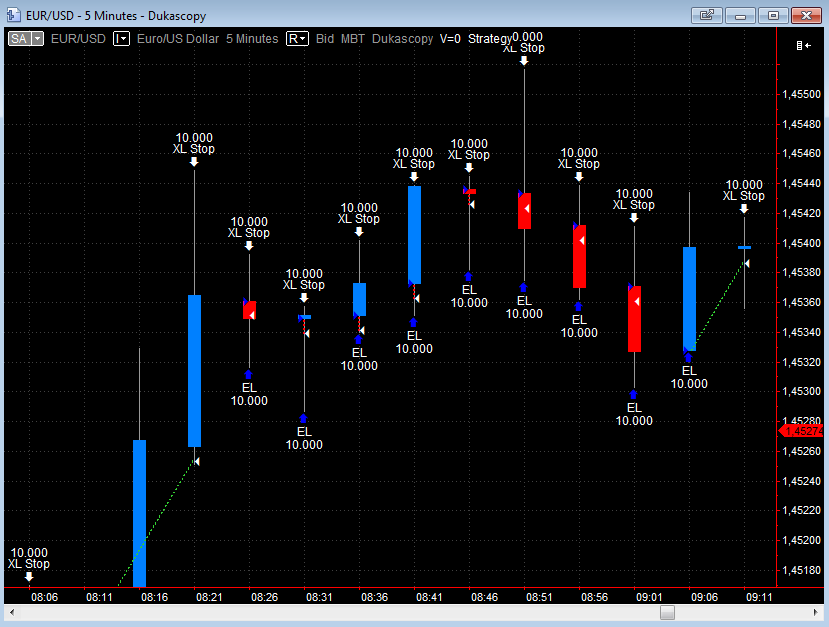Click the 'EL 10.000' label below the 08:36 candle

(359, 359)
